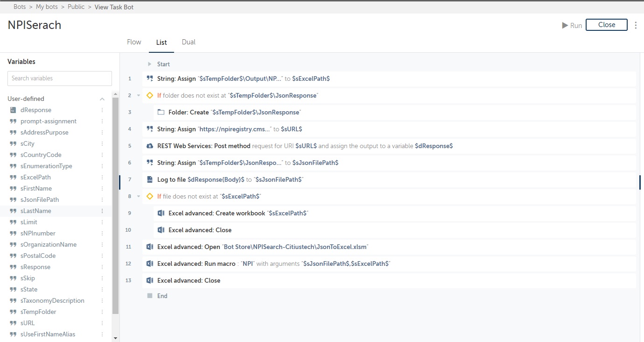The height and width of the screenshot is (342, 644).
Task: Open the three-dot menu next to Close
Action: [x=636, y=25]
